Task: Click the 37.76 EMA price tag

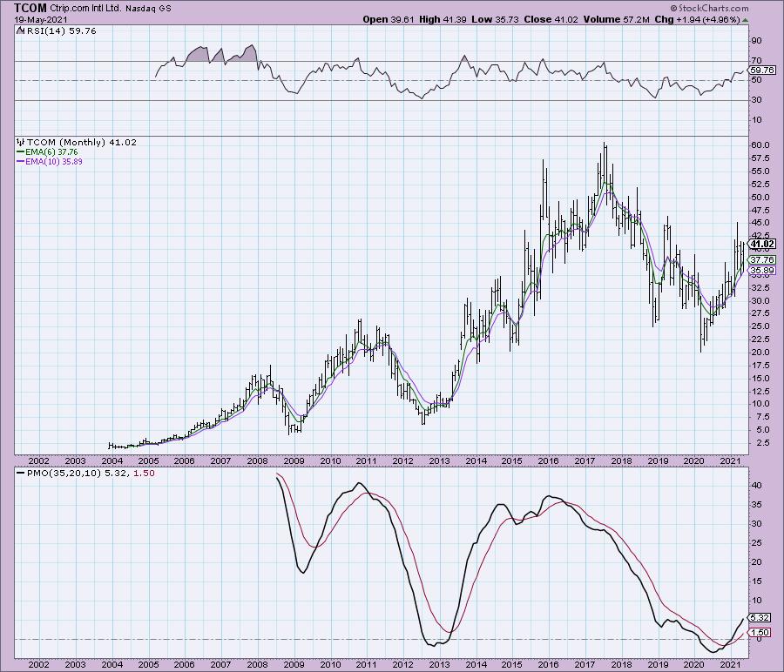Action: tap(762, 259)
